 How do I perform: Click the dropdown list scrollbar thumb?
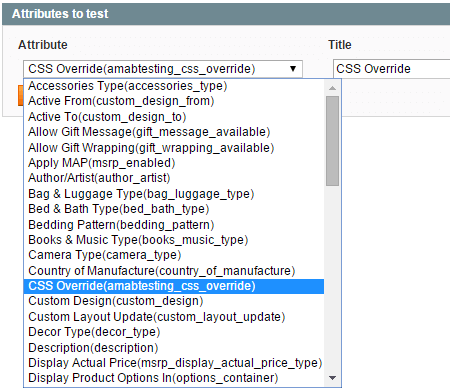pyautogui.click(x=332, y=141)
